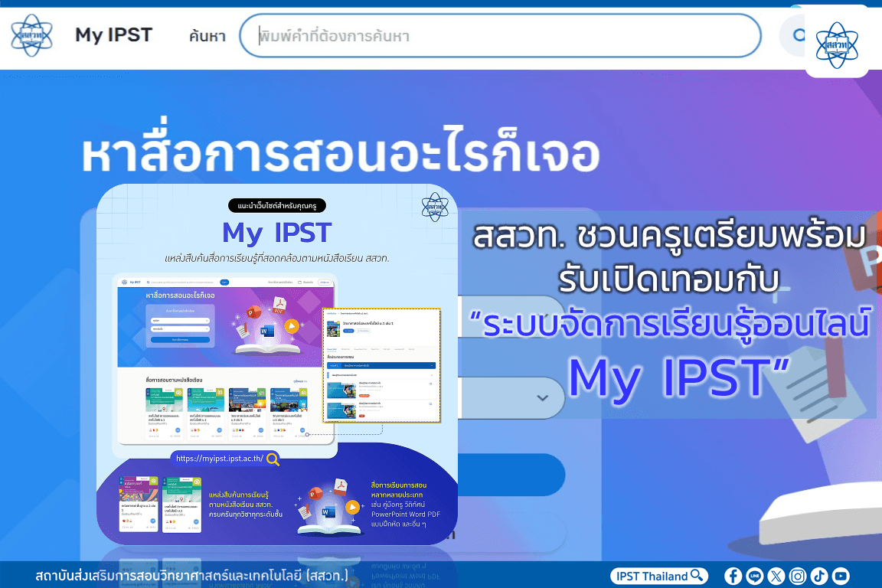882x588 pixels.
Task: Open the LINE icon in the footer bar
Action: pyautogui.click(x=754, y=576)
